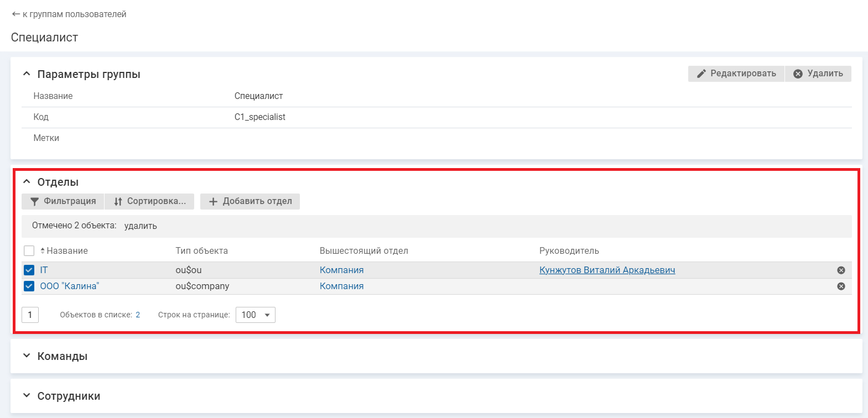Open the Фильтрация filter panel
The width and height of the screenshot is (868, 418).
(63, 201)
